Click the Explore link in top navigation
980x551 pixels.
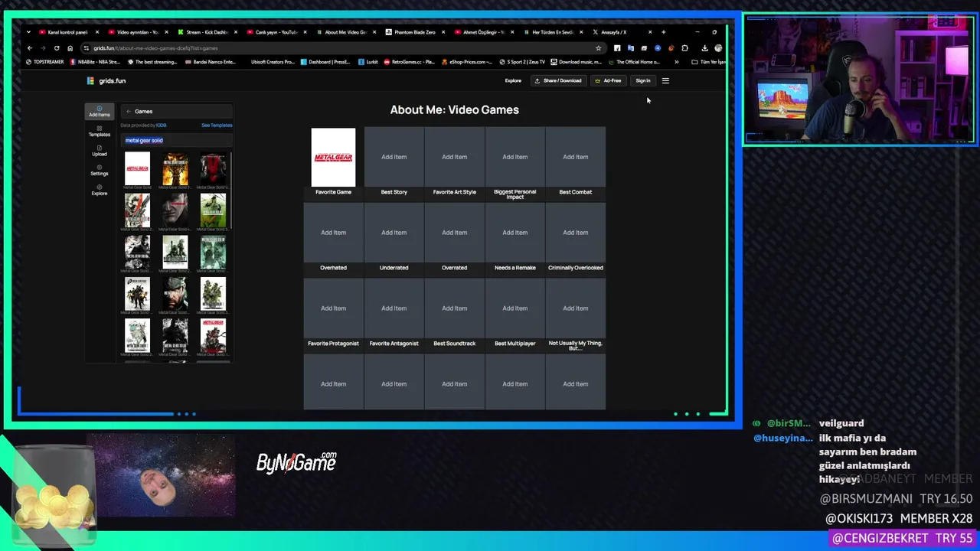pyautogui.click(x=513, y=80)
